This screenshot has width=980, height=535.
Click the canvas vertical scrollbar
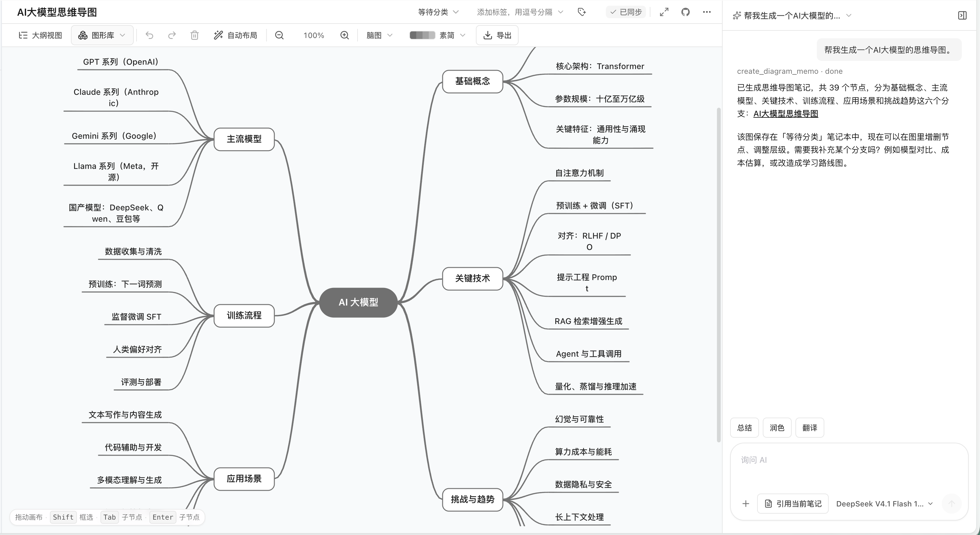[x=719, y=275]
